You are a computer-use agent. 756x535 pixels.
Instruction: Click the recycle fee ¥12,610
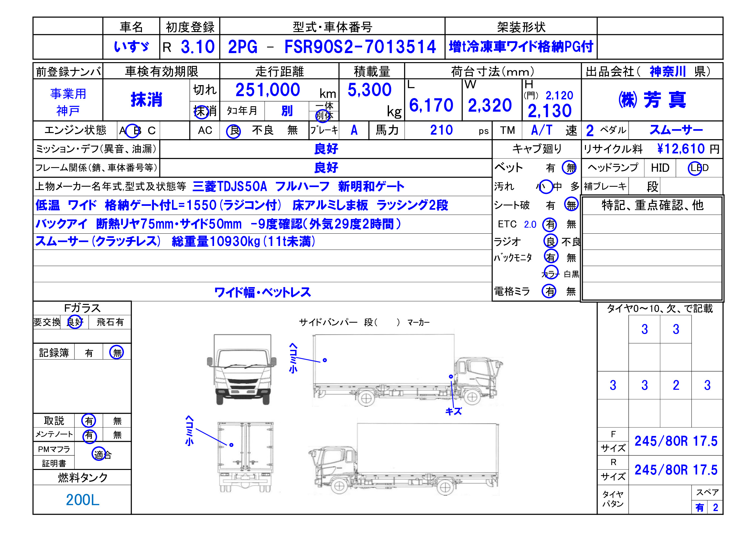pos(681,149)
